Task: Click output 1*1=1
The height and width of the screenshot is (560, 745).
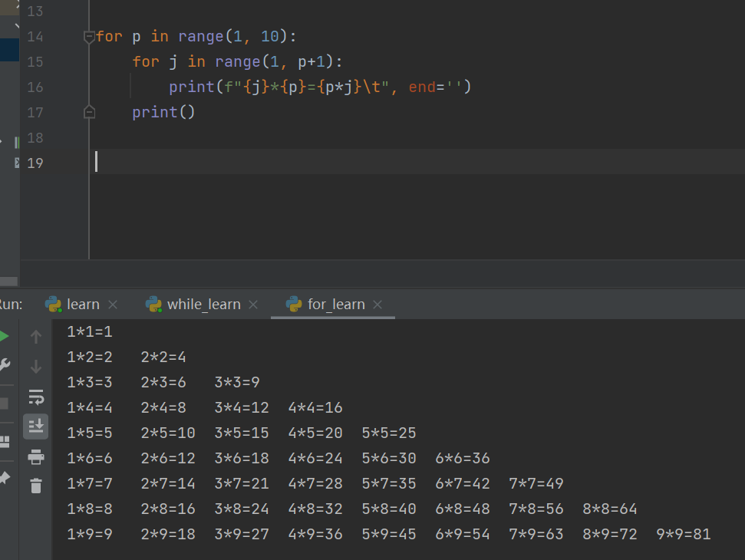Action: coord(90,331)
